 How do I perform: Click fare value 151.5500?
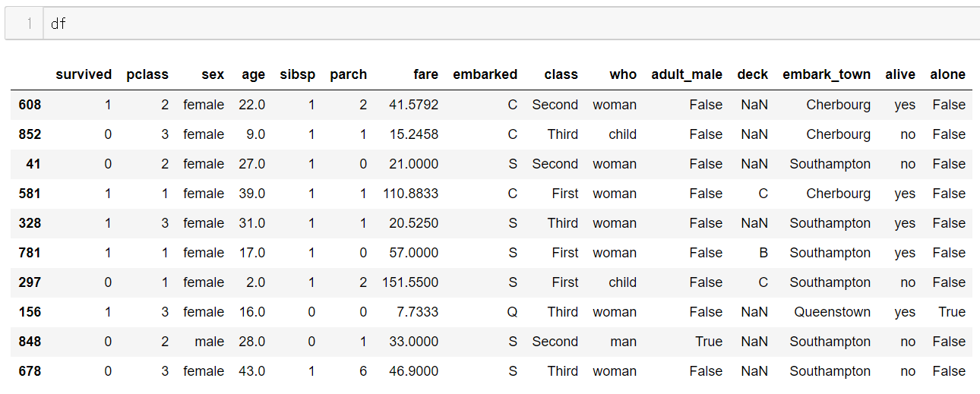(411, 282)
